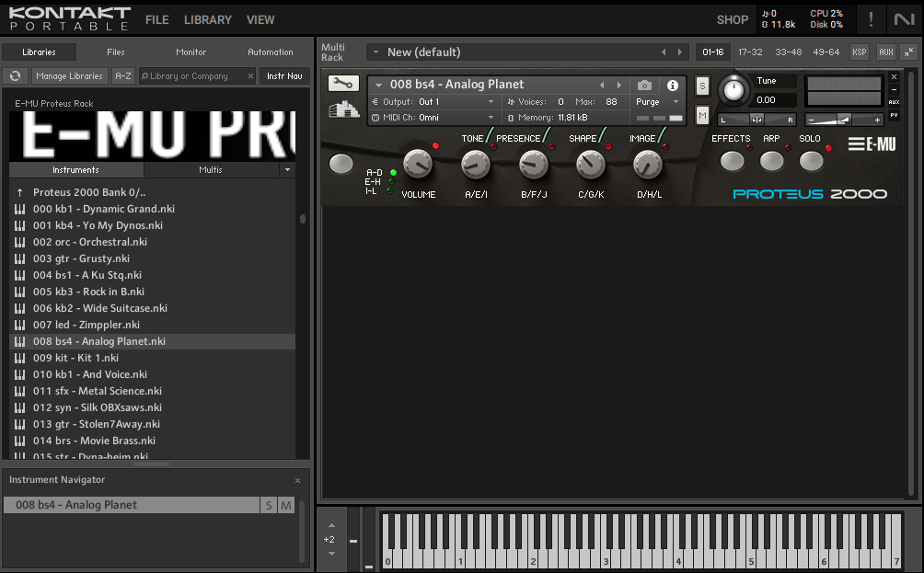924x573 pixels.
Task: Minimize rack view icon
Action: (x=909, y=52)
